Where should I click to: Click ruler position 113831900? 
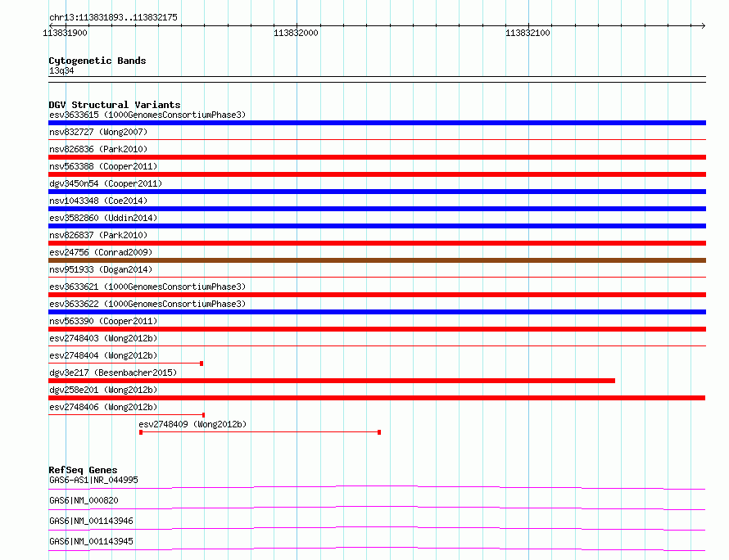pos(65,33)
